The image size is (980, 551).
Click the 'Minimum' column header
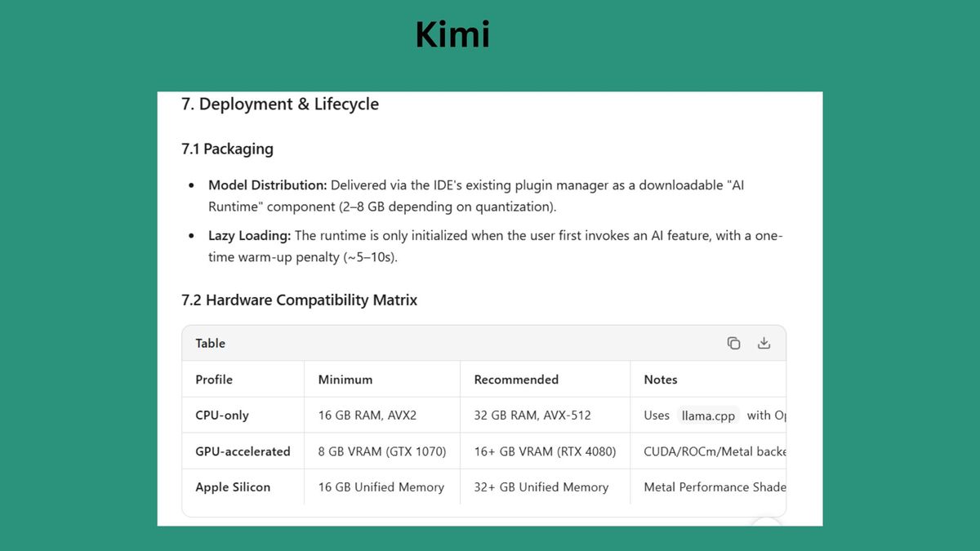point(345,380)
